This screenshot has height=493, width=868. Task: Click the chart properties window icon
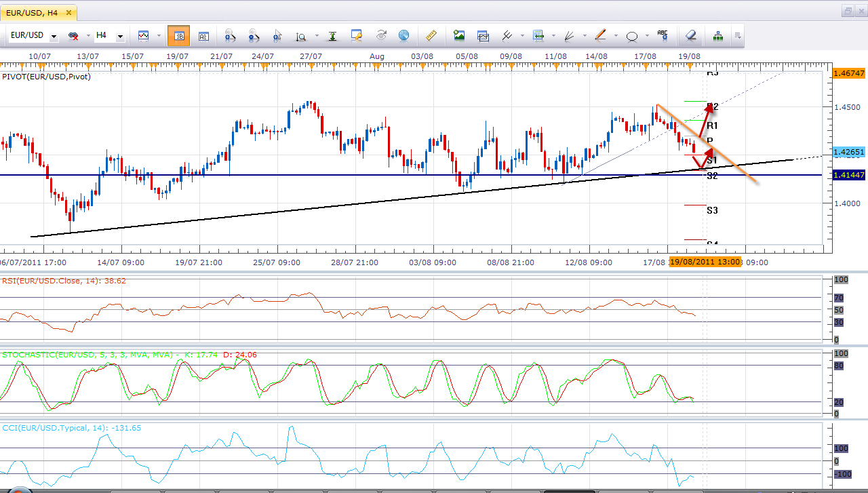pos(357,35)
